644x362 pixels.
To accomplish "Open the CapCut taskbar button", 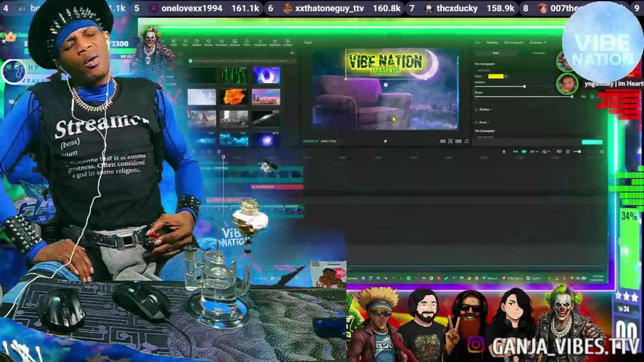I will pos(533,278).
